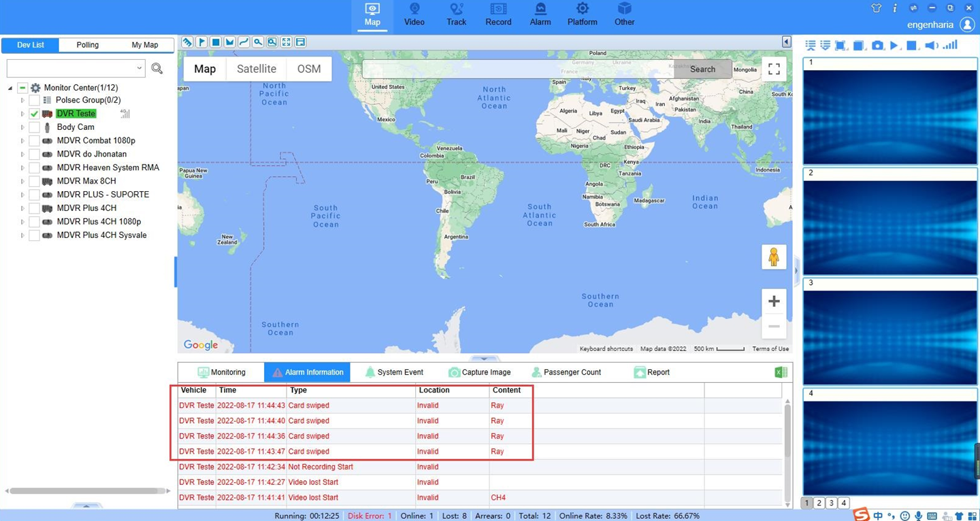Collapse the map panel with left arrow button
The image size is (980, 521).
(786, 42)
